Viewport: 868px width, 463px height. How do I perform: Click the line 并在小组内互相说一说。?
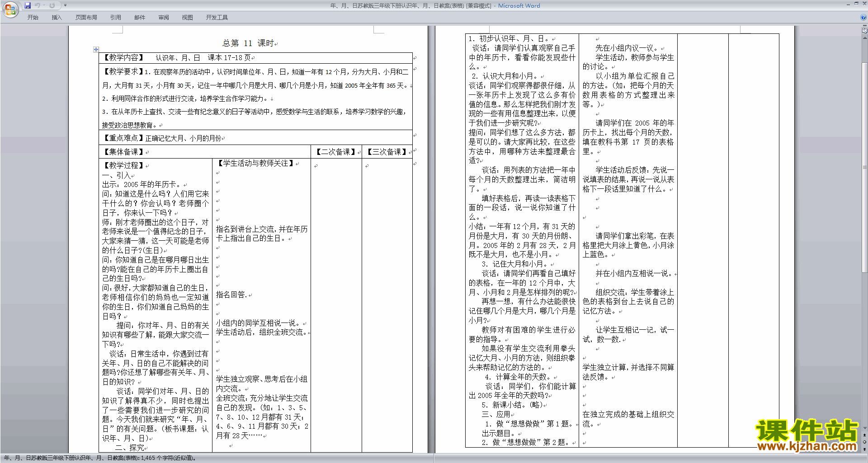634,274
